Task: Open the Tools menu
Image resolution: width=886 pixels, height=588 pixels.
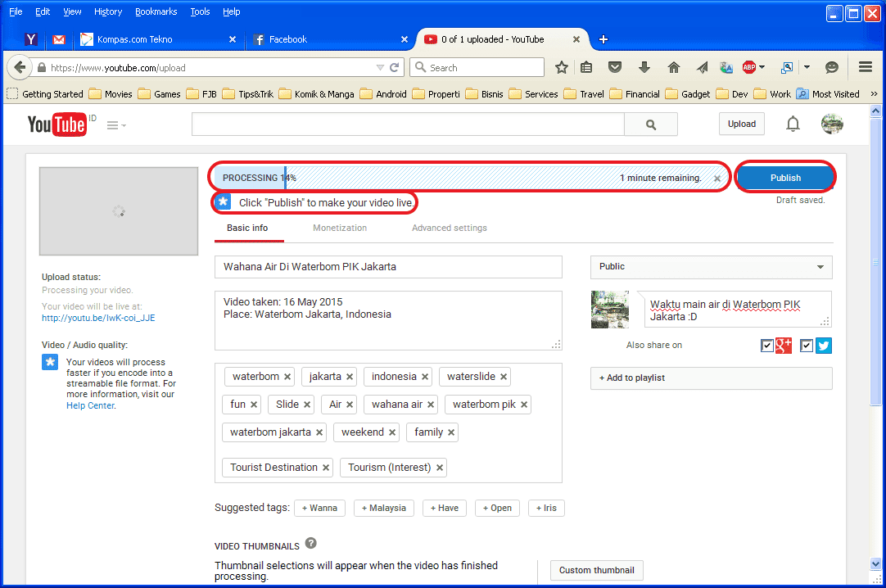Action: [200, 11]
